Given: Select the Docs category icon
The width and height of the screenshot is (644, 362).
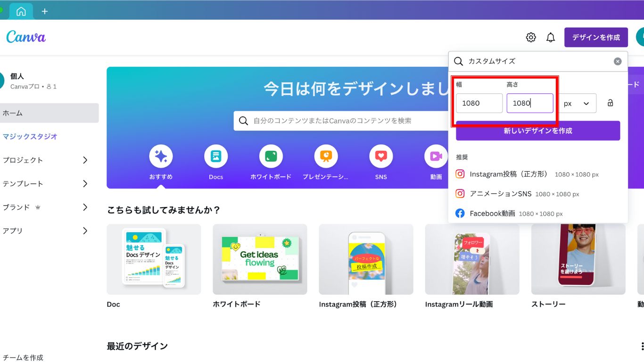Looking at the screenshot, I should 216,156.
